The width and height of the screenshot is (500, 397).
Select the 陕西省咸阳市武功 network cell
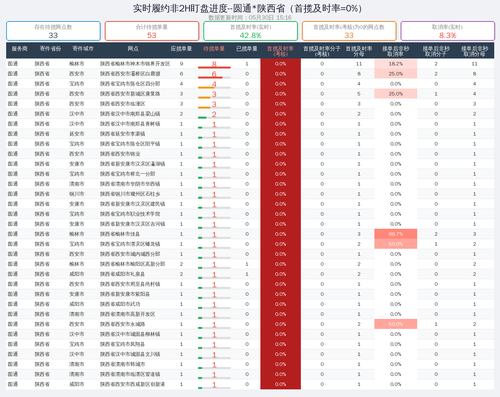point(120,304)
